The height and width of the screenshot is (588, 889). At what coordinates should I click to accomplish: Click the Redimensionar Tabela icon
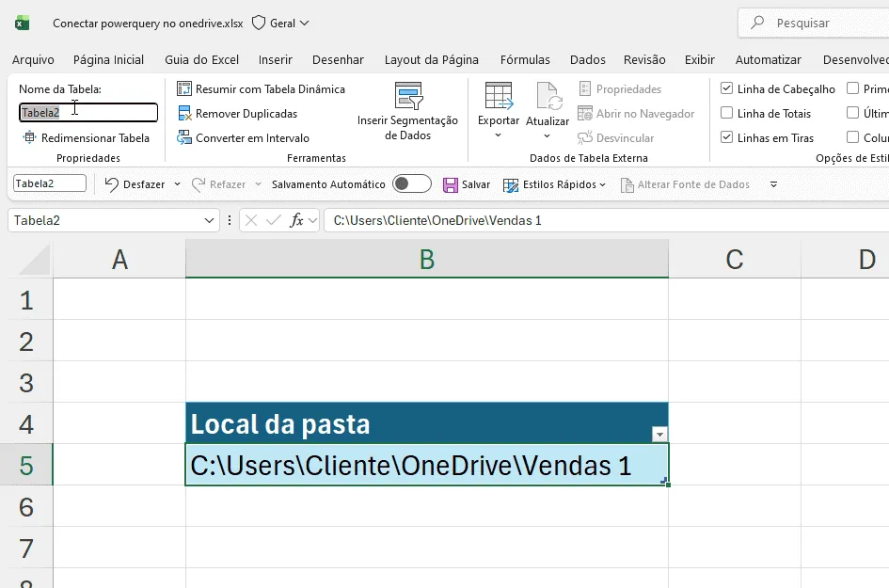point(29,137)
